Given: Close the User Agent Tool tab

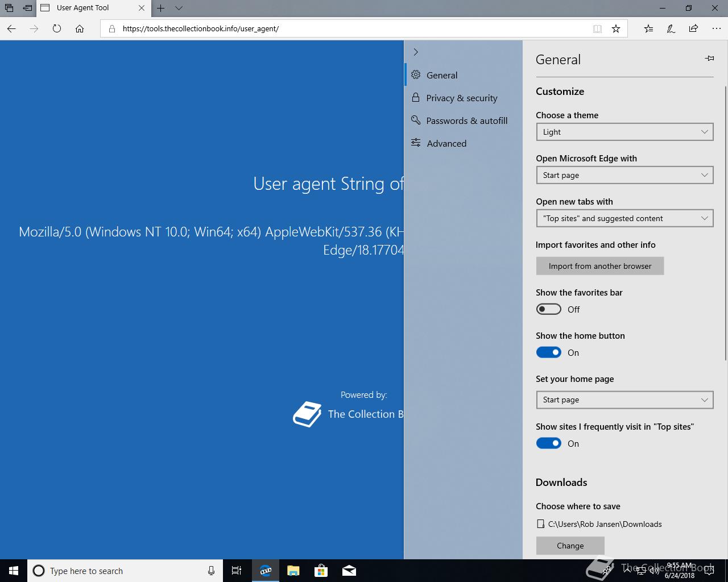Looking at the screenshot, I should coord(142,8).
